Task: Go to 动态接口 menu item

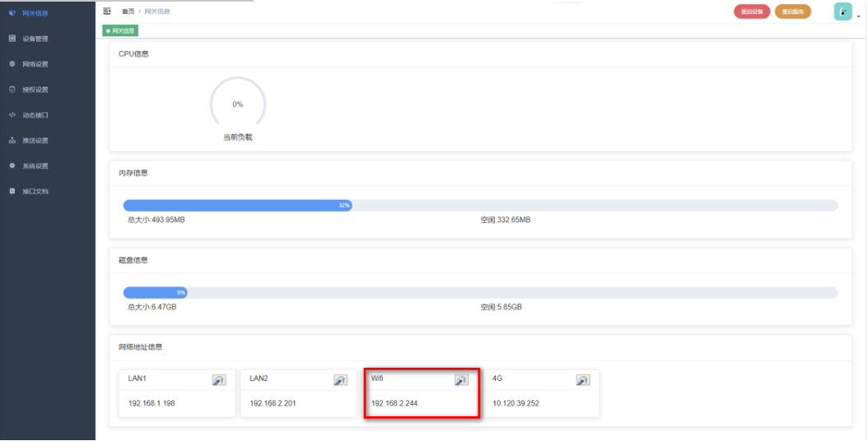Action: click(35, 115)
